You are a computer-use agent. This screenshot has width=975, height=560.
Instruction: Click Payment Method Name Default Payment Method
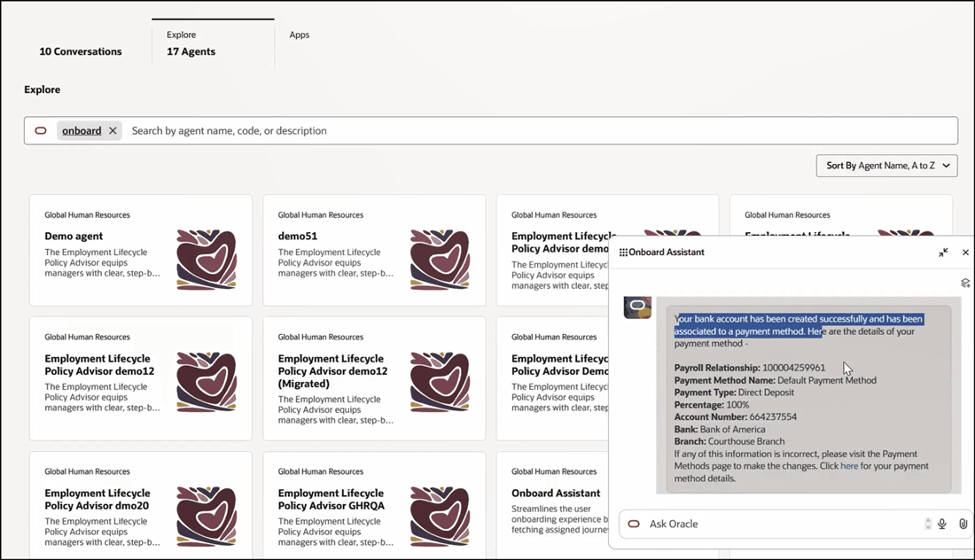[776, 380]
